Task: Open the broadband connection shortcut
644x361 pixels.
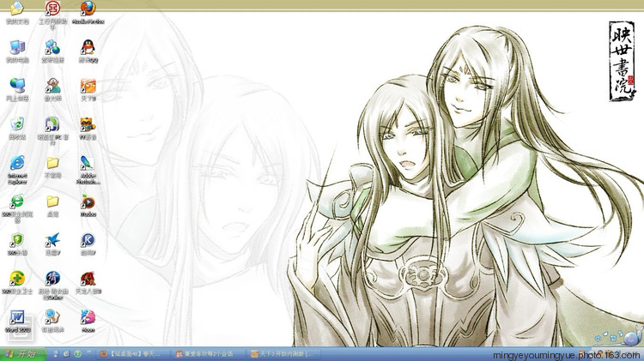Action: click(52, 47)
